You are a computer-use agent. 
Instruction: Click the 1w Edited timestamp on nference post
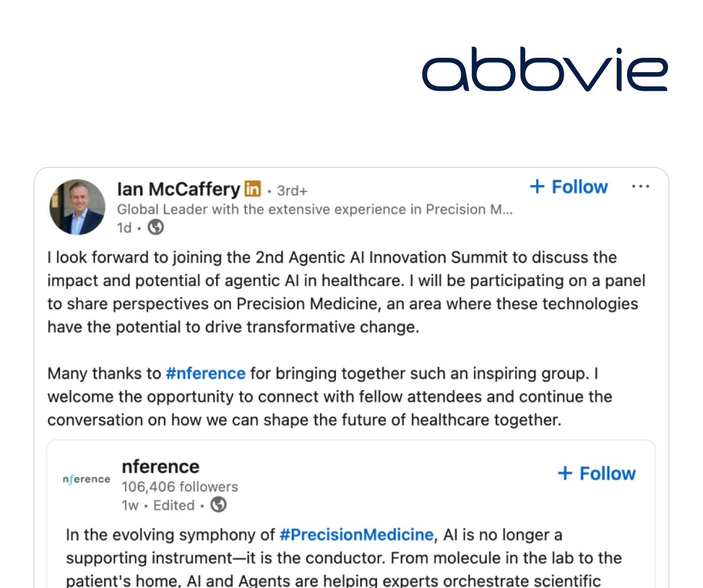[x=158, y=505]
